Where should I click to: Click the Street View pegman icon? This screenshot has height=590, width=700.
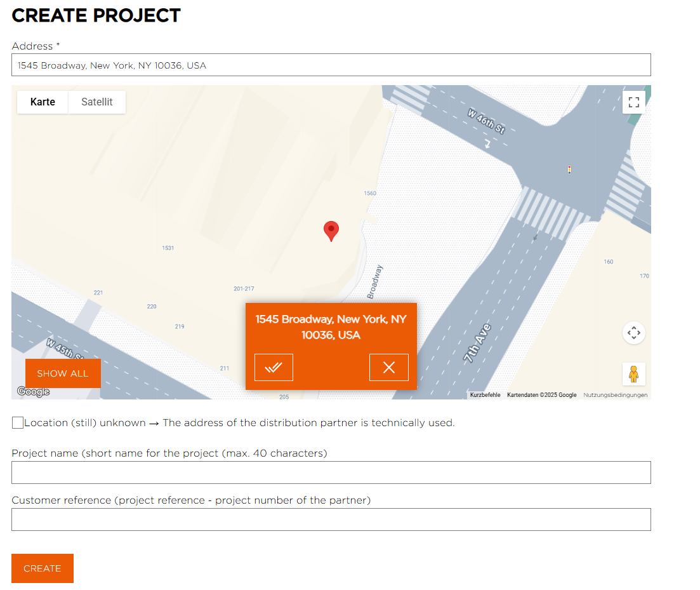tap(633, 374)
